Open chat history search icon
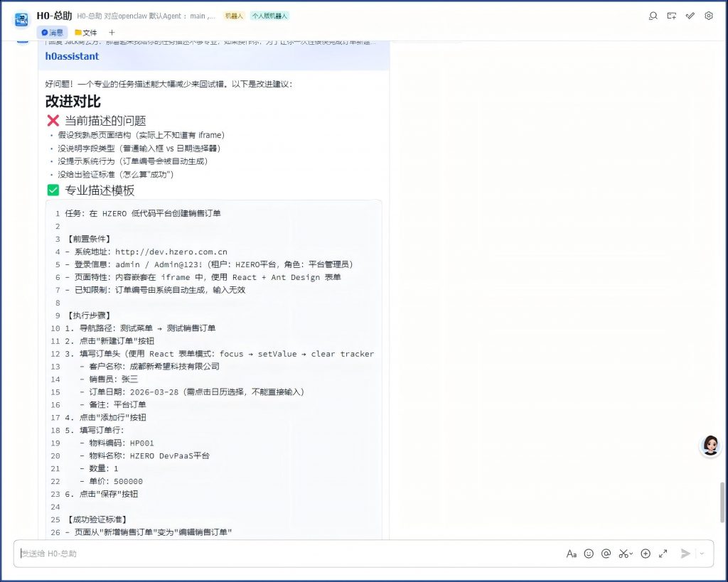Viewport: 728px width, 582px height. click(653, 16)
